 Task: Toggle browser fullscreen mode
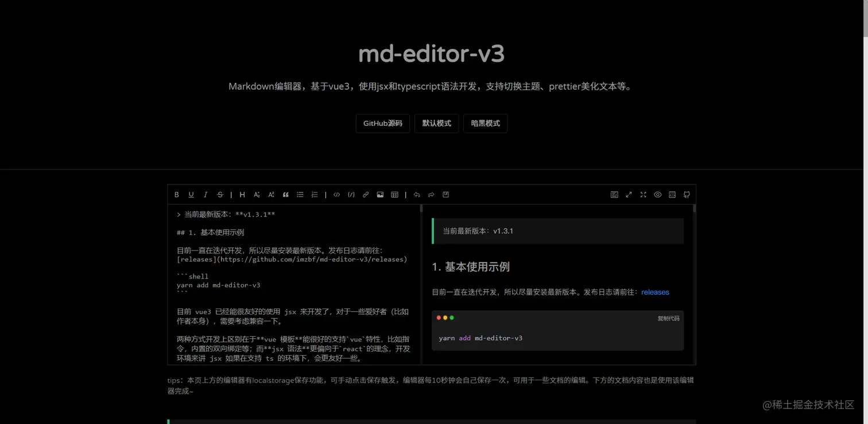tap(643, 195)
